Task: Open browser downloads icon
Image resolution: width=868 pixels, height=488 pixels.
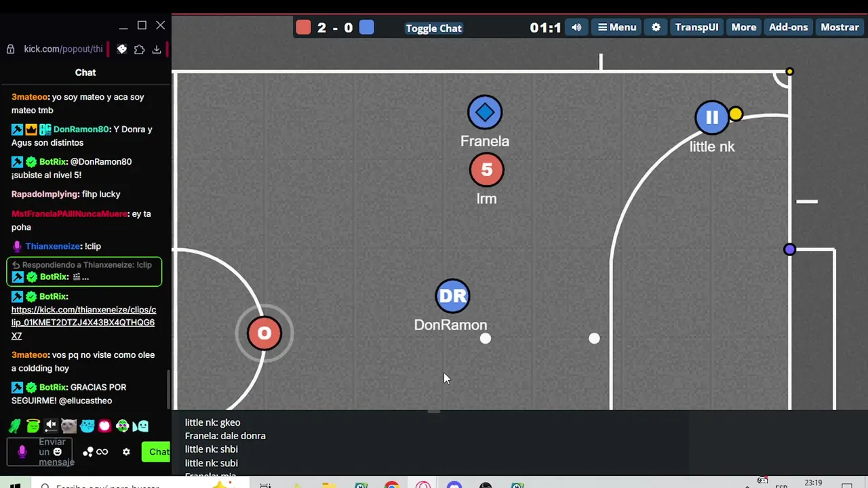Action: tap(157, 49)
